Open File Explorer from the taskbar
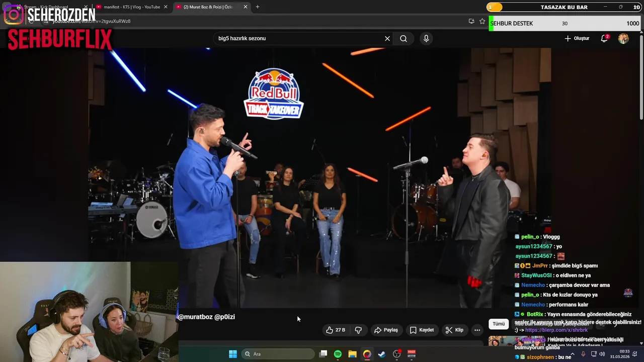 point(353,354)
